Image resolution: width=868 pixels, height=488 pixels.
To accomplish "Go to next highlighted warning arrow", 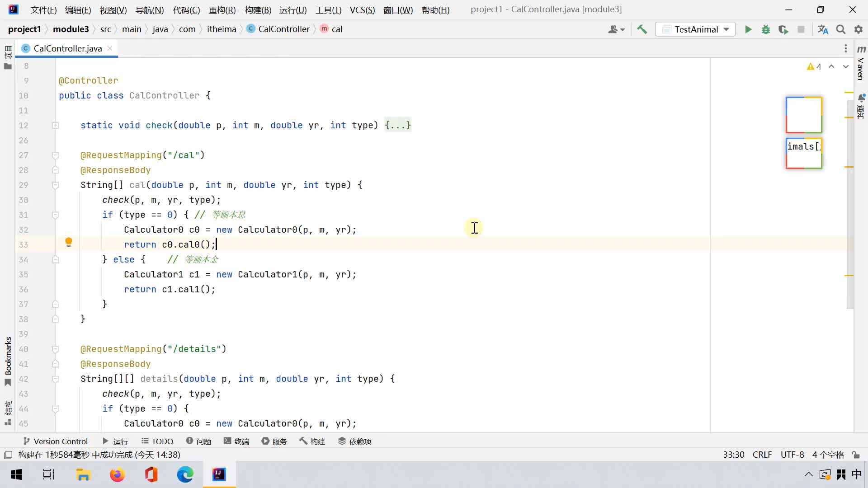I will pos(845,67).
